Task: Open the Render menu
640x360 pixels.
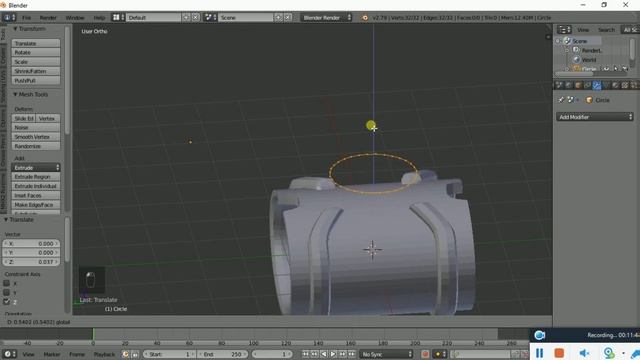Action: [48, 18]
